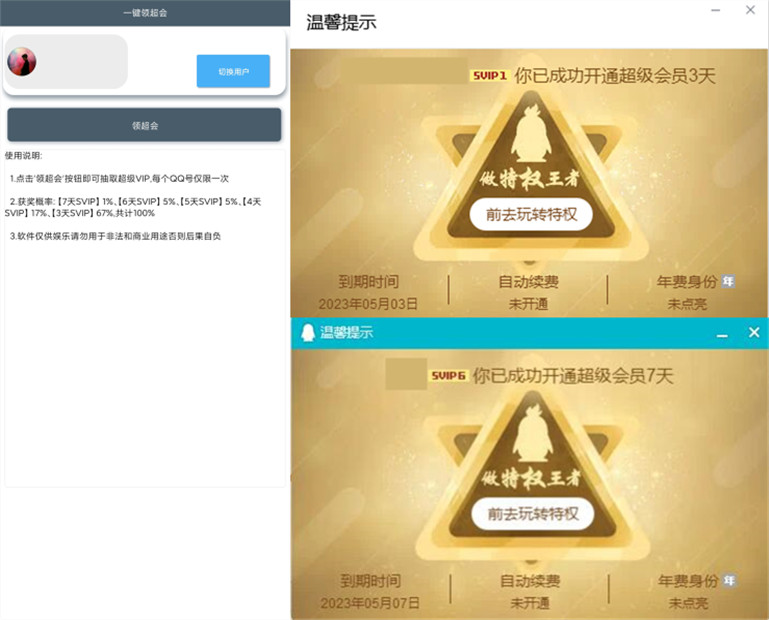Close the upper white 温馨提示 window
The width and height of the screenshot is (769, 620).
pyautogui.click(x=750, y=10)
